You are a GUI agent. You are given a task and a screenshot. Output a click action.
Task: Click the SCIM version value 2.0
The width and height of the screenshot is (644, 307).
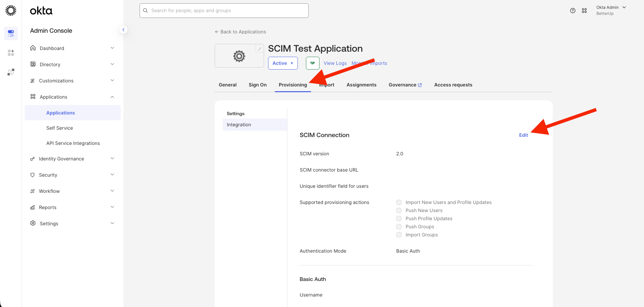coord(400,154)
